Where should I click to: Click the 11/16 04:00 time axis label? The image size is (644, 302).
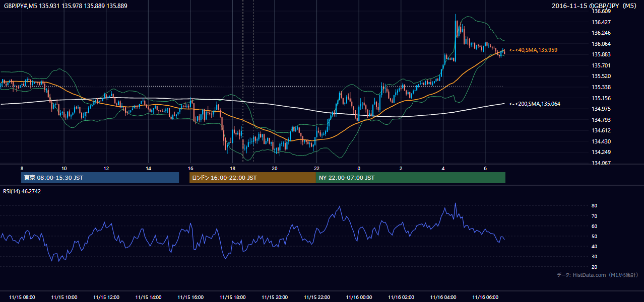coord(443,297)
